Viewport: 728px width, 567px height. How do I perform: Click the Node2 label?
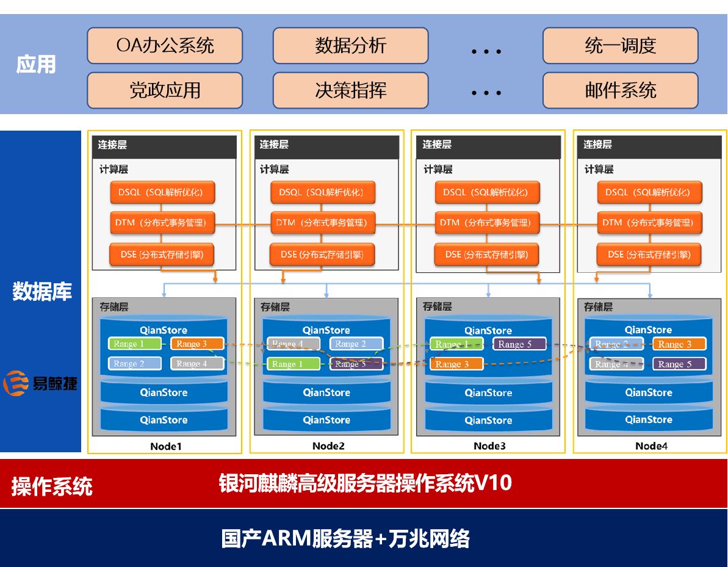pyautogui.click(x=328, y=446)
